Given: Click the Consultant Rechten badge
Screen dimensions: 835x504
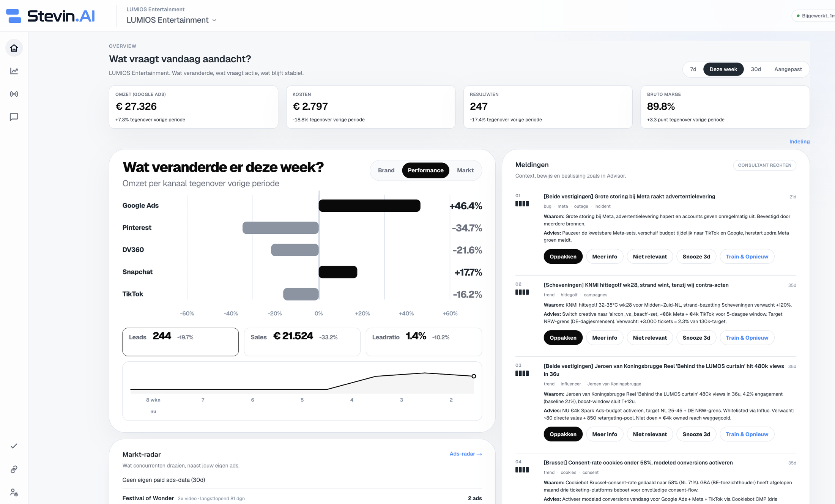Looking at the screenshot, I should tap(764, 165).
